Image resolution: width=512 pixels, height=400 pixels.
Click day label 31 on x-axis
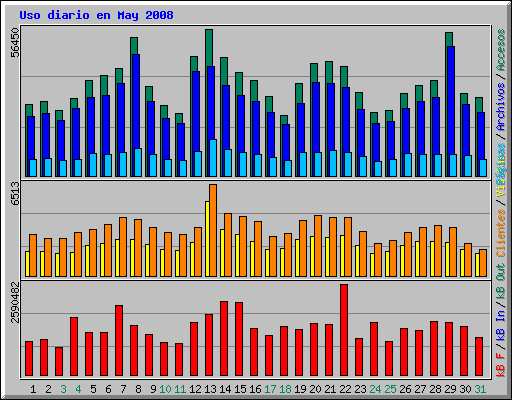point(480,389)
